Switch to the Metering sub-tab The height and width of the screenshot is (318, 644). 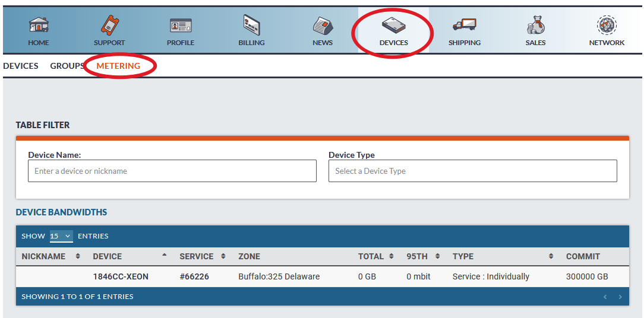pos(118,66)
